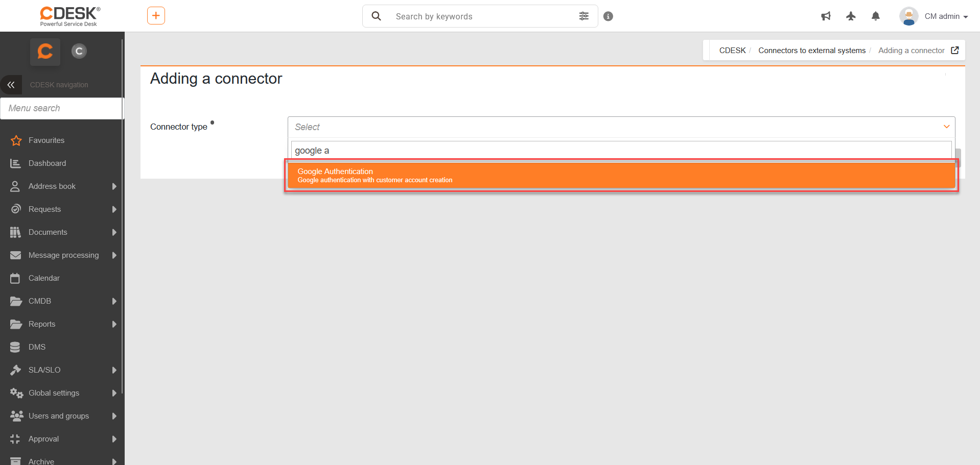The image size is (980, 465).
Task: Open the Archive menu item
Action: (x=41, y=461)
